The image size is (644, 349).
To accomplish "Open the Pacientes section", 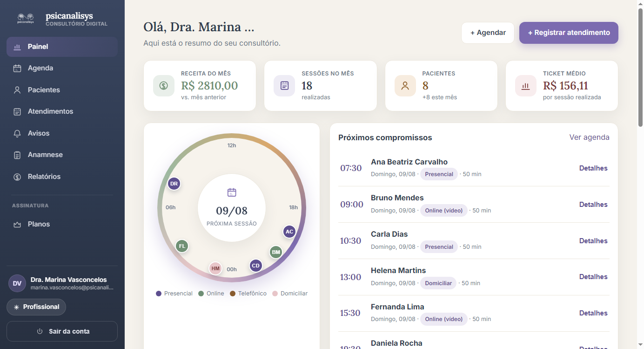I will tap(62, 90).
